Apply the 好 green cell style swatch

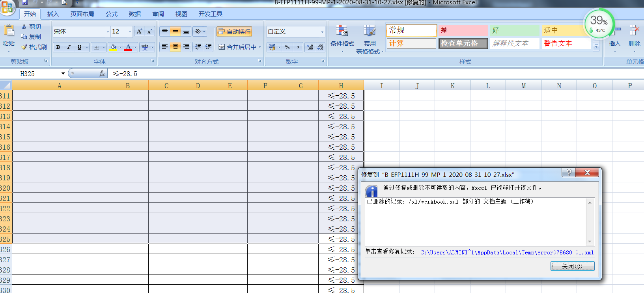pyautogui.click(x=515, y=30)
